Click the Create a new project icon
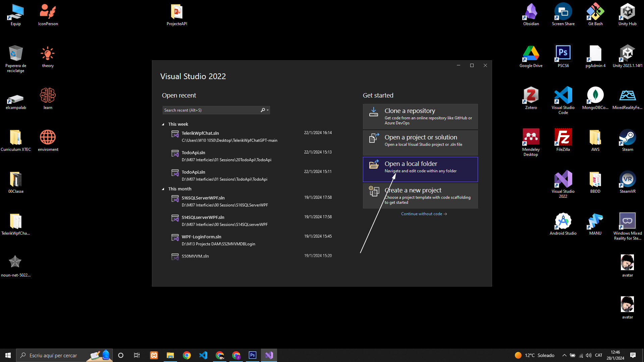The height and width of the screenshot is (362, 644). pyautogui.click(x=373, y=191)
